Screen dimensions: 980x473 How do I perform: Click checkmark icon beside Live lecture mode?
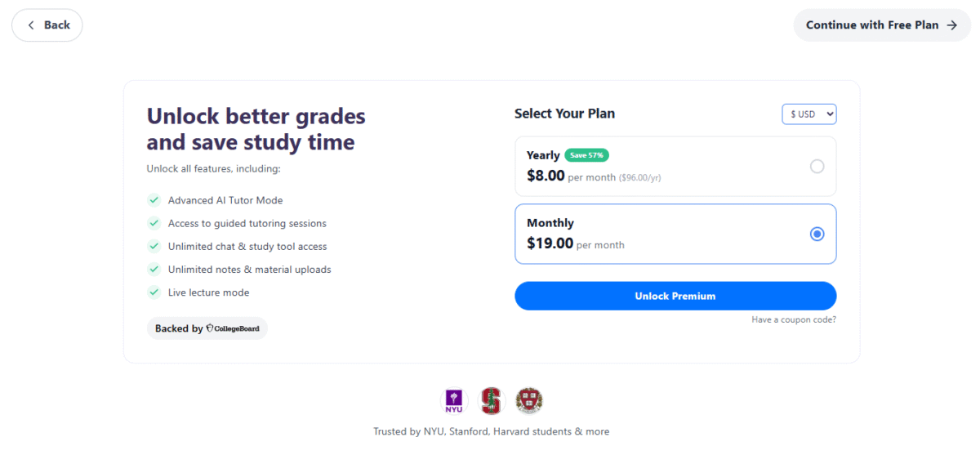pyautogui.click(x=153, y=292)
